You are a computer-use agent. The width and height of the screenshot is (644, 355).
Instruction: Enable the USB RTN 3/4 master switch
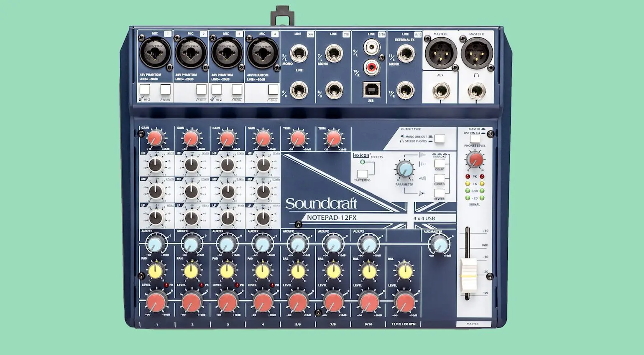475,139
